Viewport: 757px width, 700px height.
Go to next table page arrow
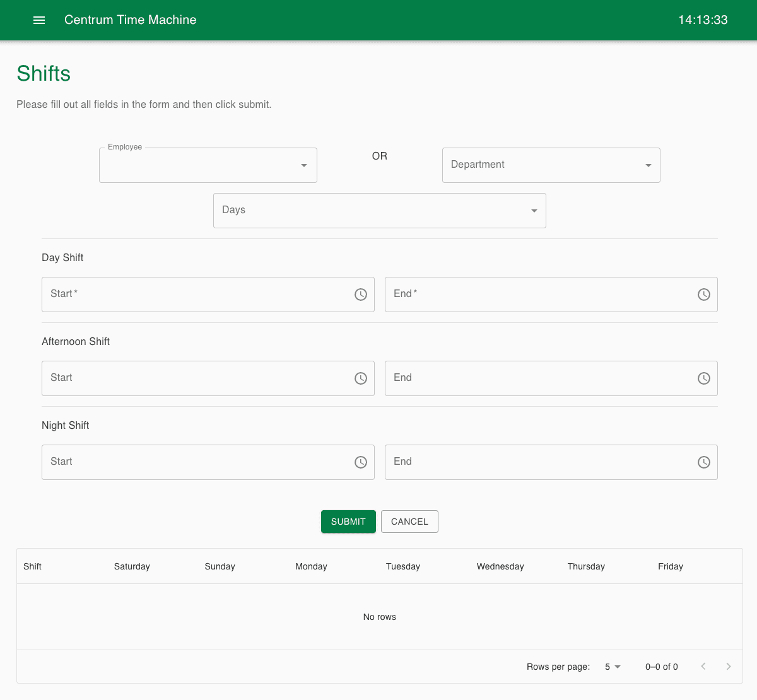pyautogui.click(x=729, y=667)
